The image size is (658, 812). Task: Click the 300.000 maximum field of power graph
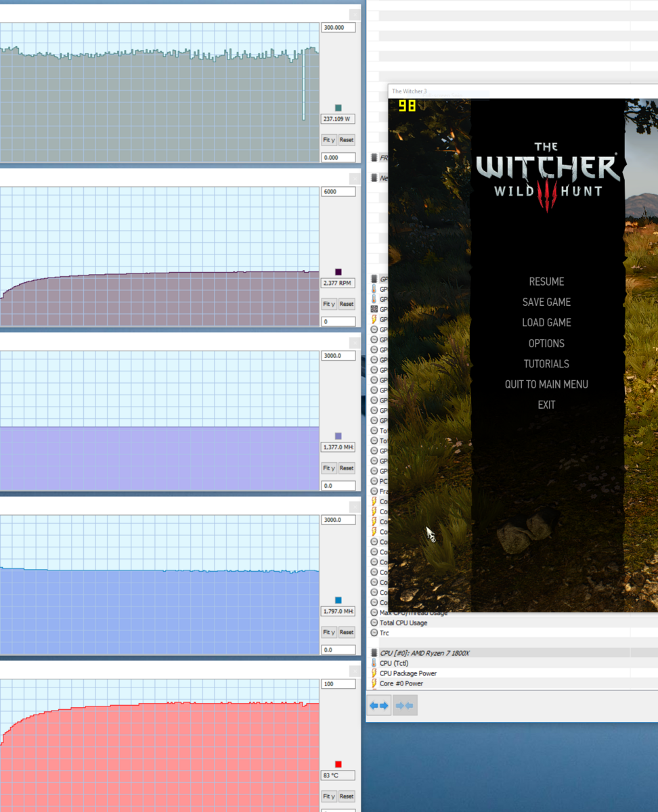[x=338, y=28]
